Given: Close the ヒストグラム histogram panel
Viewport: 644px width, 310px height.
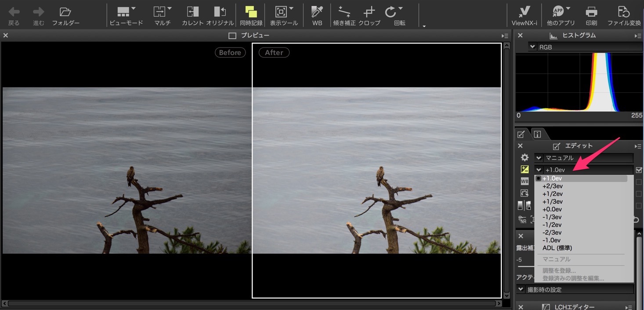Looking at the screenshot, I should (x=520, y=36).
